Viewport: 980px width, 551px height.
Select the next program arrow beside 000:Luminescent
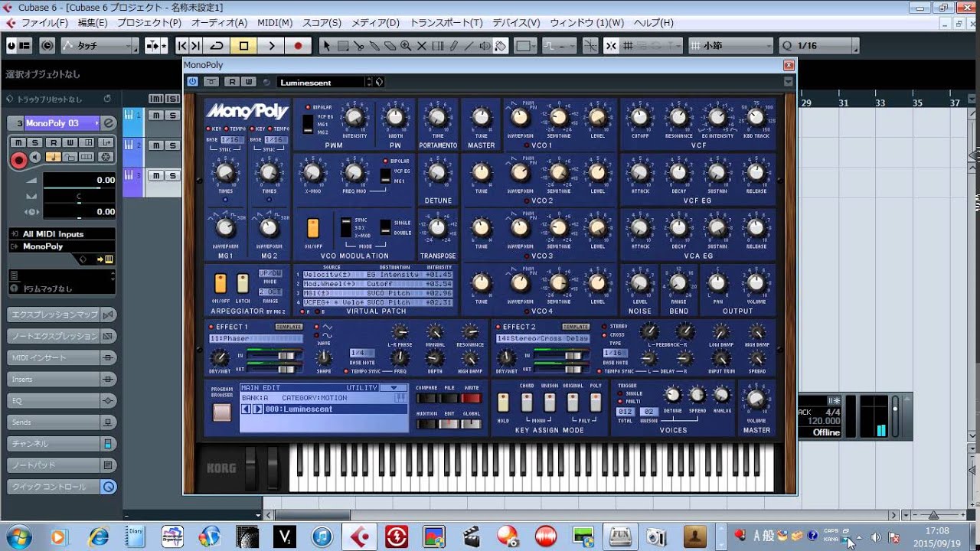(x=258, y=409)
